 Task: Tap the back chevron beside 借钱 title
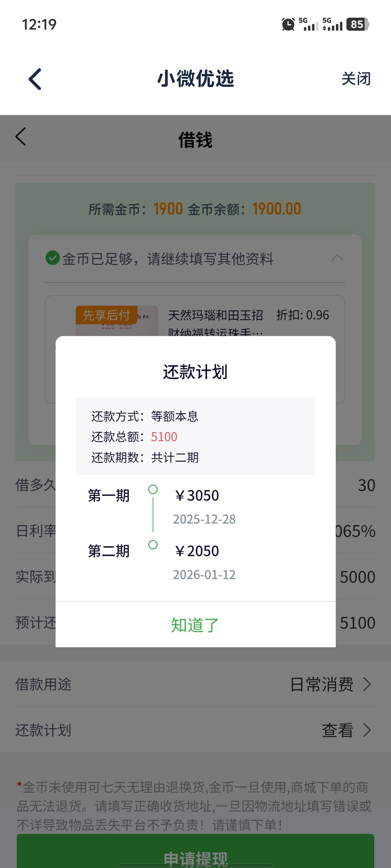coord(21,137)
